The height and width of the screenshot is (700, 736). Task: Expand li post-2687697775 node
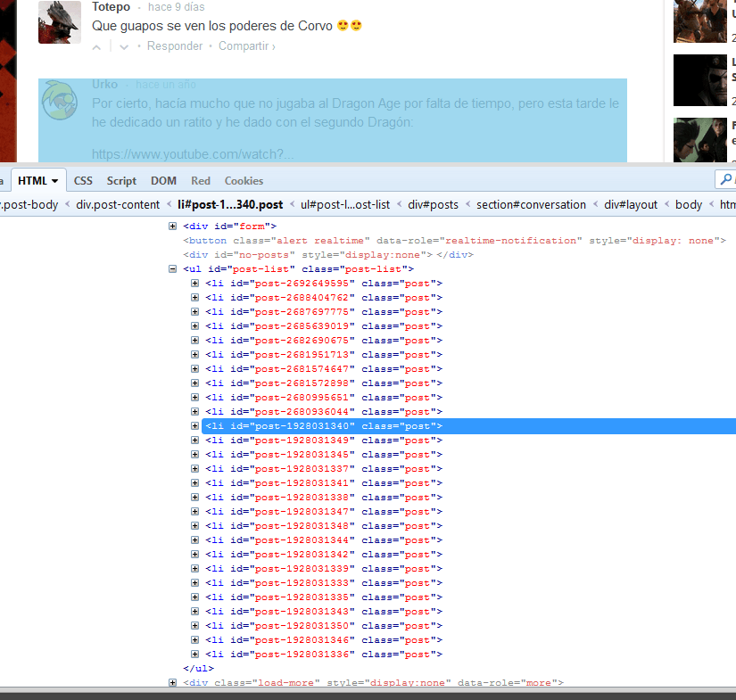pyautogui.click(x=194, y=311)
